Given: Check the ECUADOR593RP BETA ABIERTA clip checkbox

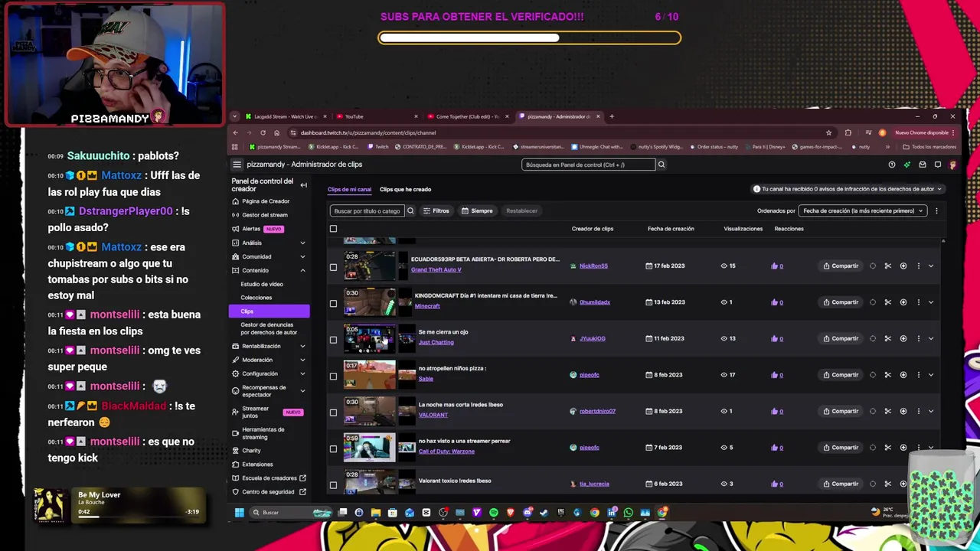Looking at the screenshot, I should pos(333,267).
